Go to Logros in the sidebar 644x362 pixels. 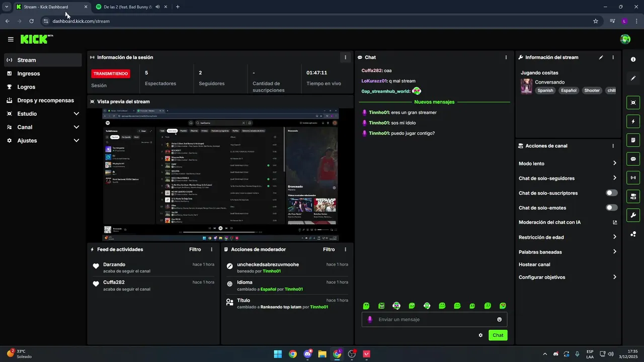tap(42, 87)
